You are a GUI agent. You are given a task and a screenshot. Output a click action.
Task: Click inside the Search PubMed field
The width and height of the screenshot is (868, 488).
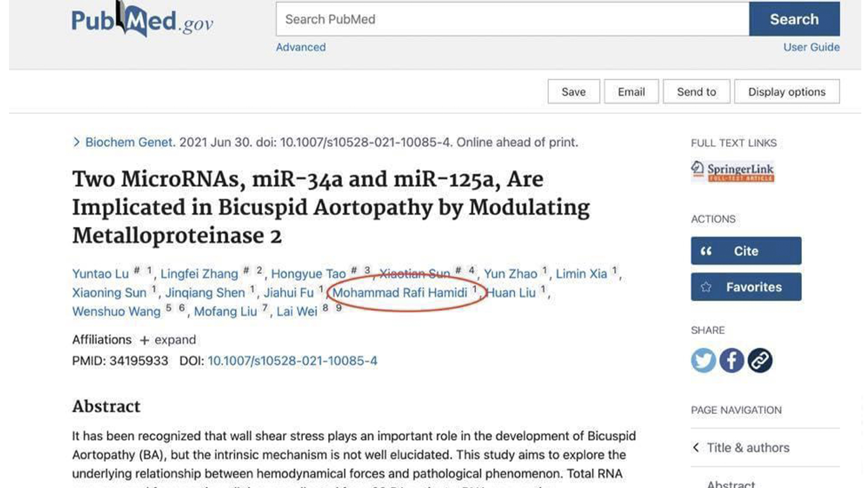click(497, 19)
